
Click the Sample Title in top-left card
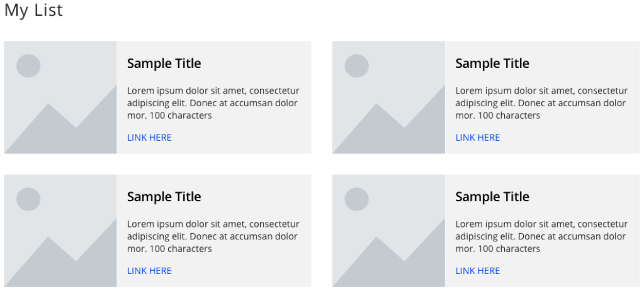coord(164,63)
